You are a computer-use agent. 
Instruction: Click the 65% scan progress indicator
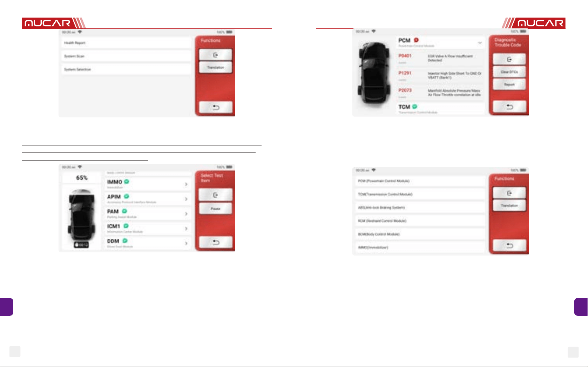pos(82,178)
